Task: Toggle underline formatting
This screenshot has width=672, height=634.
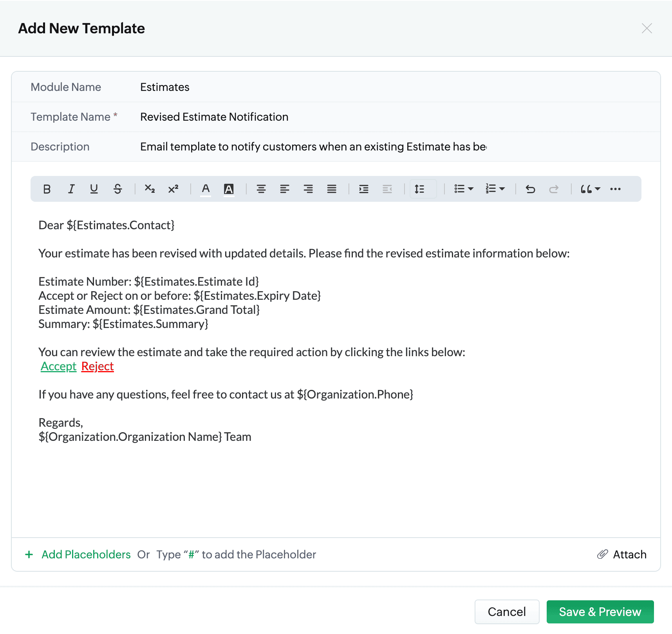Action: tap(94, 189)
